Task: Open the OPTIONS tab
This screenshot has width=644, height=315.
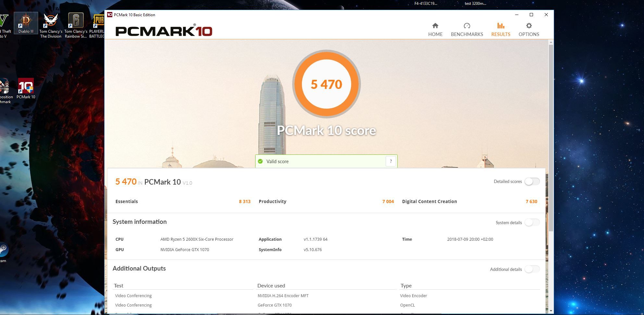Action: (529, 30)
